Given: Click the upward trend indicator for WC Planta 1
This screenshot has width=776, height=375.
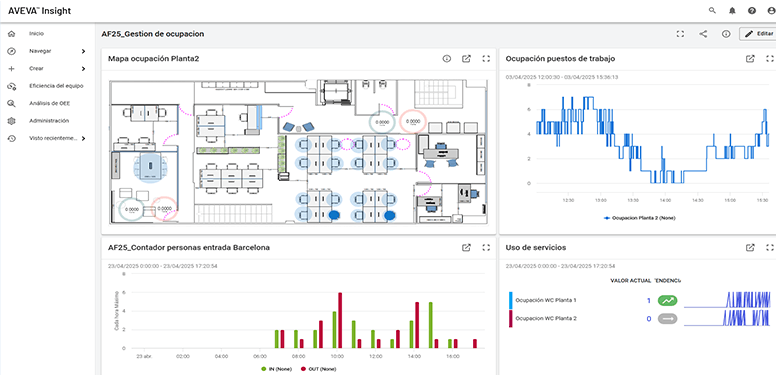Looking at the screenshot, I should point(667,300).
